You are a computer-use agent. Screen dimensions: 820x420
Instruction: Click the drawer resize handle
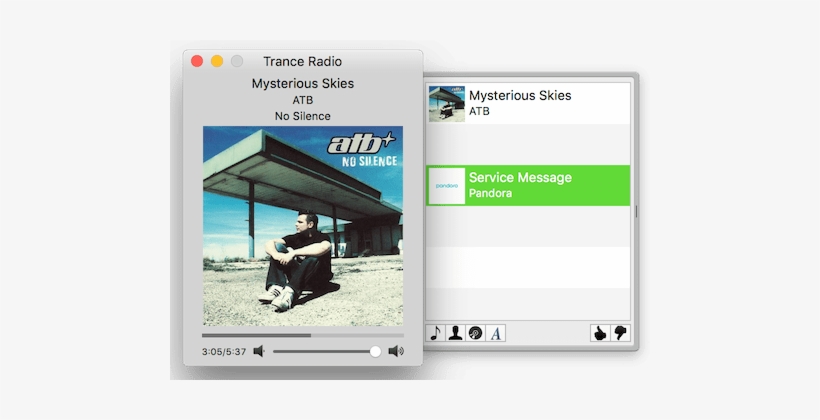pyautogui.click(x=636, y=211)
